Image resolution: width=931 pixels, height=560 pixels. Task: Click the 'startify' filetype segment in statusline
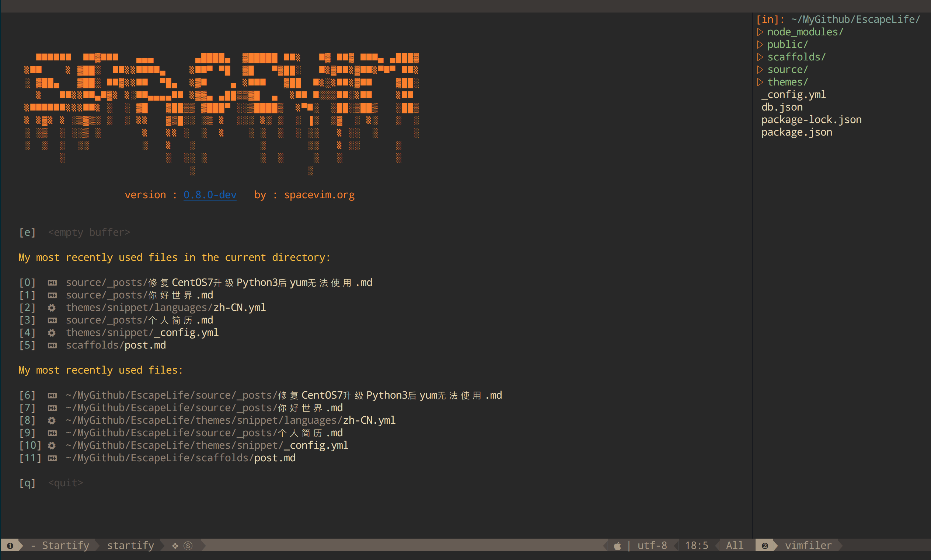point(130,546)
